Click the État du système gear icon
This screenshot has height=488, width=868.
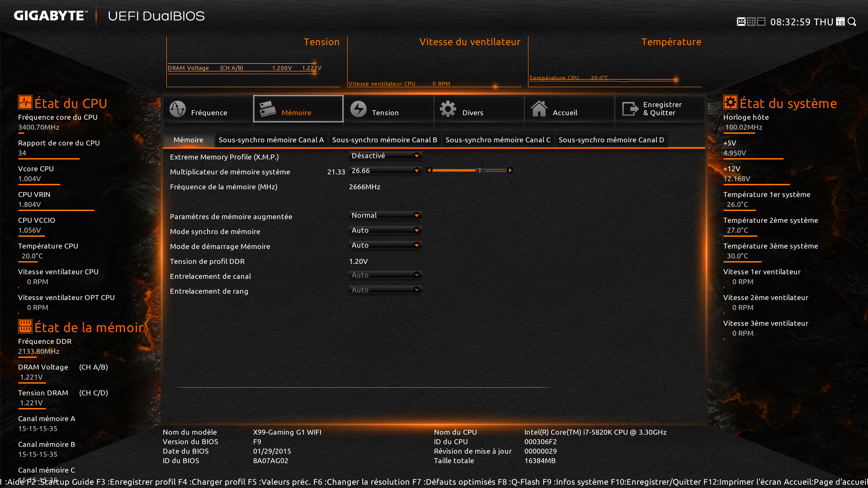731,102
